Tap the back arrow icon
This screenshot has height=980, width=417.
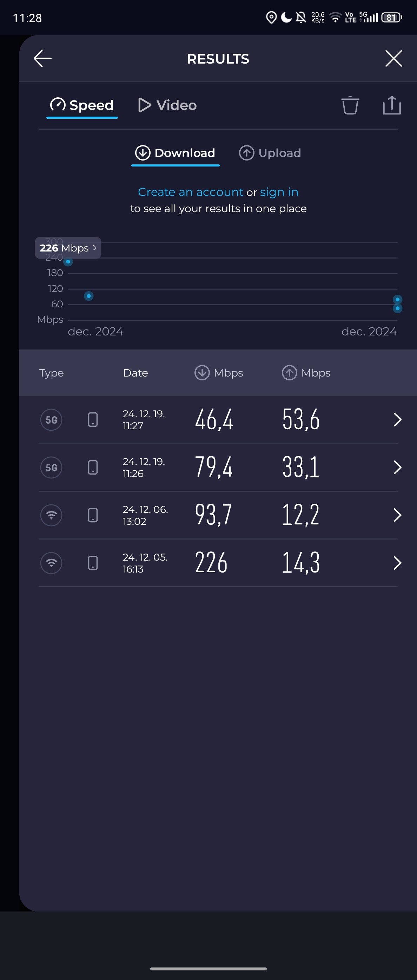coord(42,59)
